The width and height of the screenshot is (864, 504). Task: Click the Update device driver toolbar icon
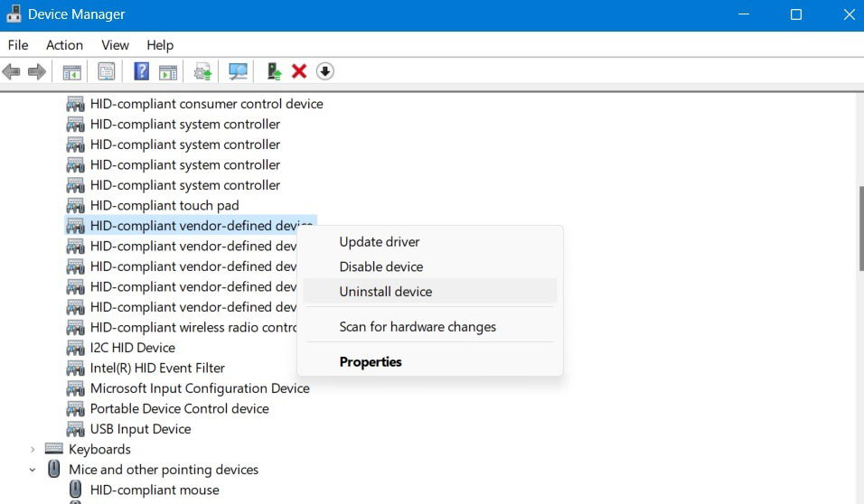202,71
